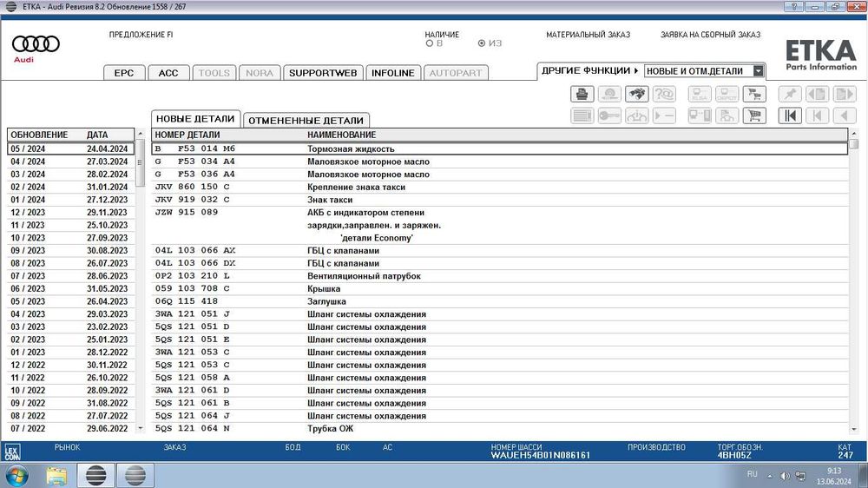The image size is (868, 488).
Task: Click the LexCom logo in status bar
Action: click(x=11, y=452)
